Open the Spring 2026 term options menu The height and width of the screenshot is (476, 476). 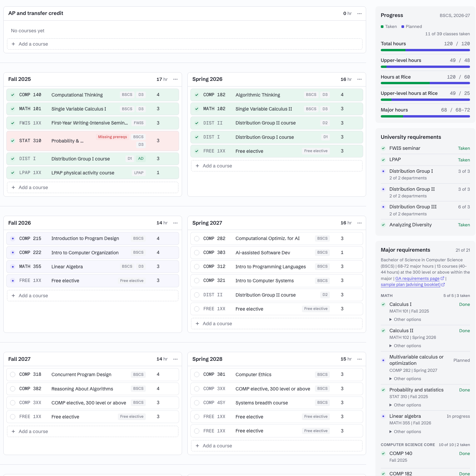[x=359, y=79]
